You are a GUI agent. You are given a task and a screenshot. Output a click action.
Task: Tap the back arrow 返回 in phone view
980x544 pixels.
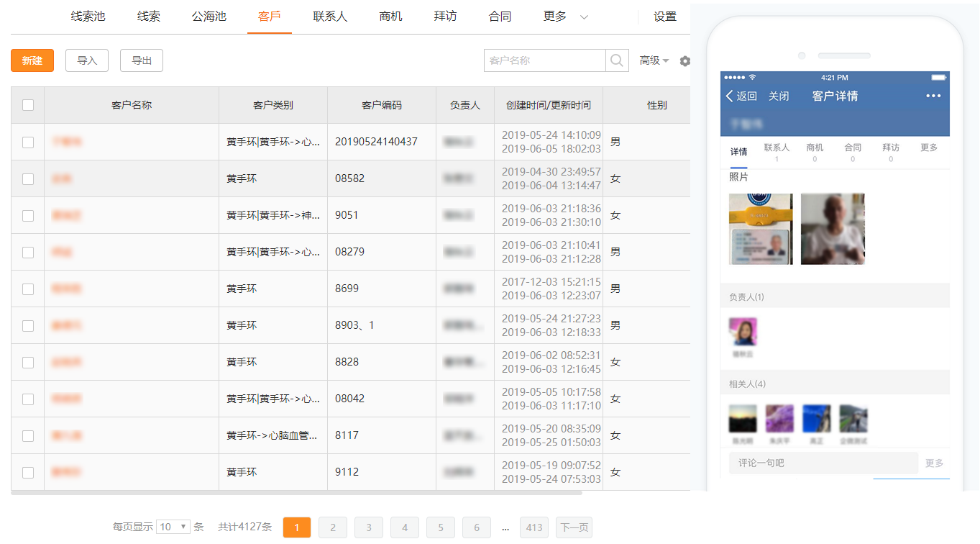coord(741,96)
